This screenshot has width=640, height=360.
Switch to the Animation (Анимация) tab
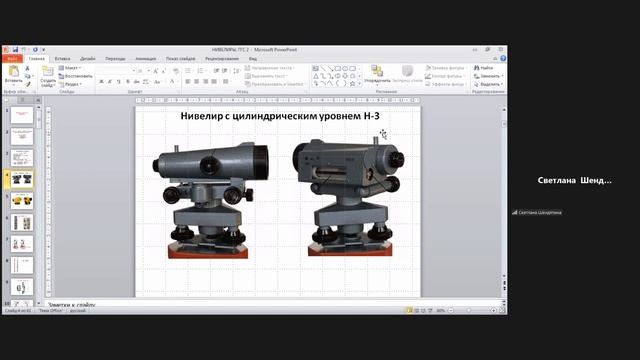click(x=146, y=59)
